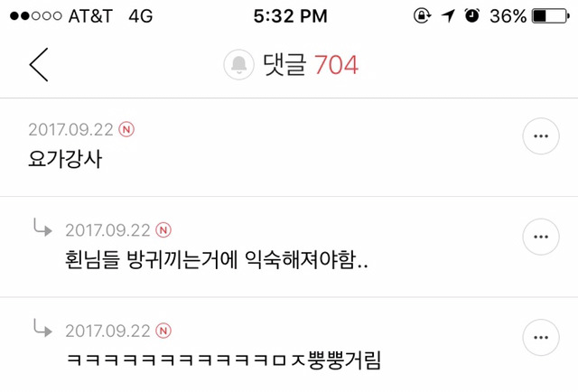578x392 pixels.
Task: Select the 요가강사 comment text
Action: pyautogui.click(x=65, y=159)
